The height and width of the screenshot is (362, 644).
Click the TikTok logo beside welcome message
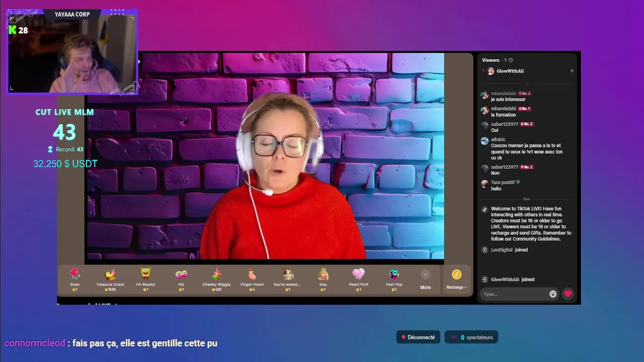(x=485, y=210)
